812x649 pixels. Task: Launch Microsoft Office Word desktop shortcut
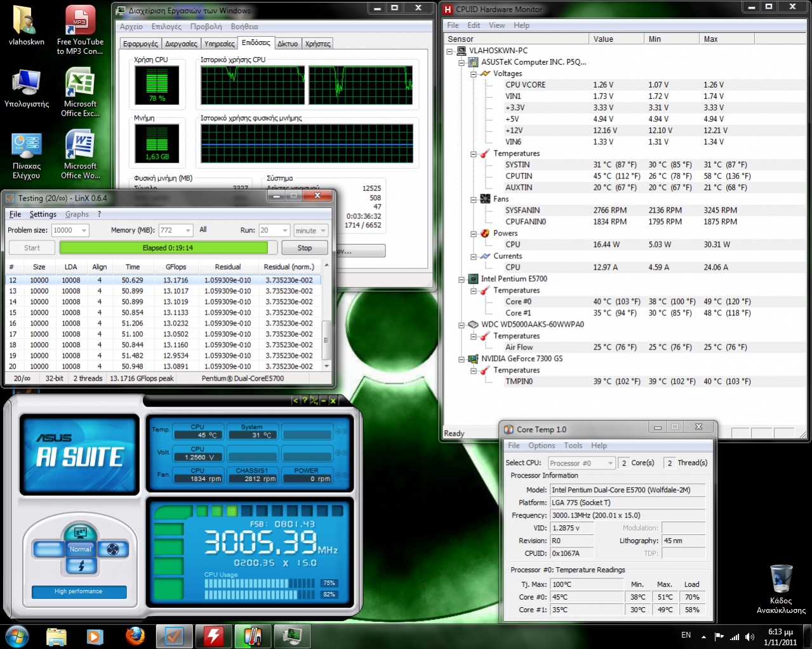point(80,154)
